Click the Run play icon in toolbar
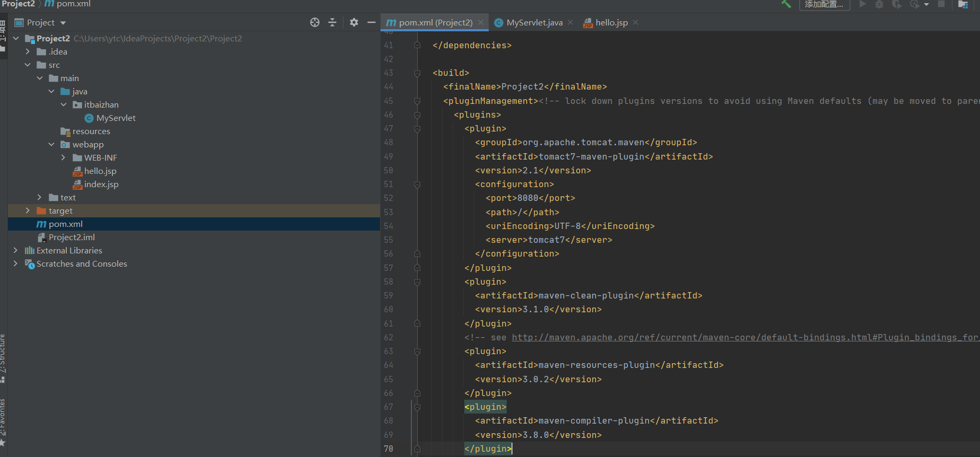Screen dimensions: 980x457 tap(862, 4)
